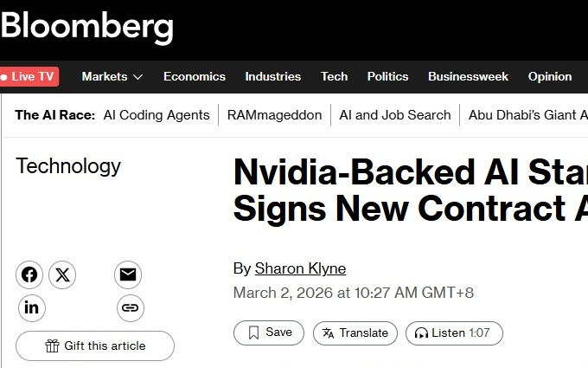Click the Technology section label
Image resolution: width=588 pixels, height=368 pixels.
68,166
